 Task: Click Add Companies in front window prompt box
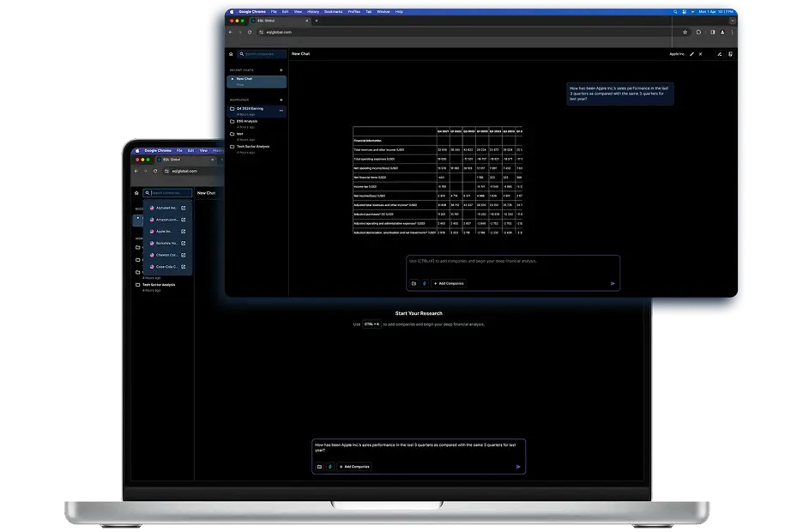[x=449, y=283]
